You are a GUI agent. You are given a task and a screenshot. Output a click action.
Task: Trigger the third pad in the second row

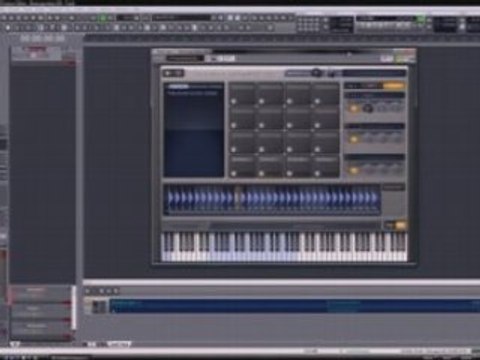click(x=298, y=119)
